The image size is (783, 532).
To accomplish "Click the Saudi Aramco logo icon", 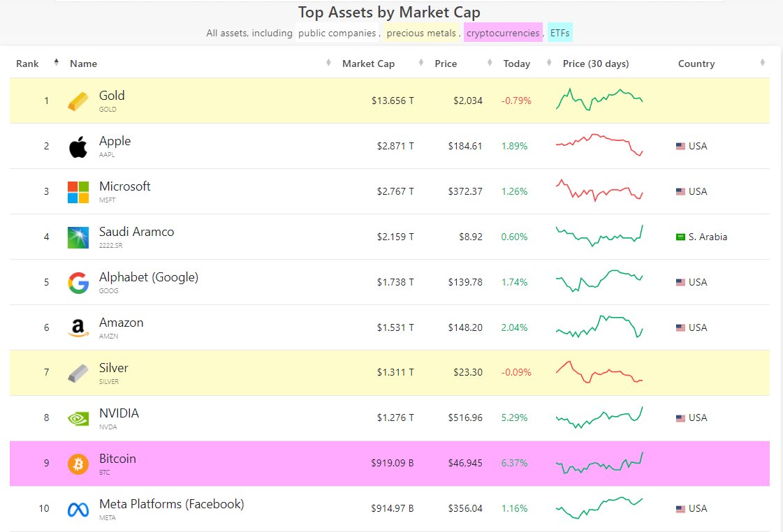I will 78,237.
